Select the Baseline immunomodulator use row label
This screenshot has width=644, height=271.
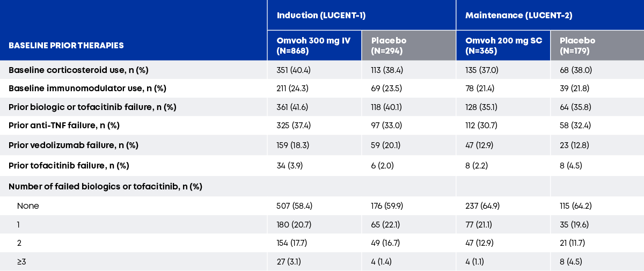87,88
